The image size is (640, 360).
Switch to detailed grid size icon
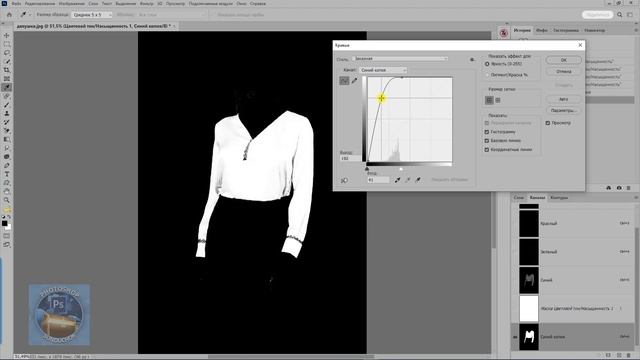click(498, 100)
